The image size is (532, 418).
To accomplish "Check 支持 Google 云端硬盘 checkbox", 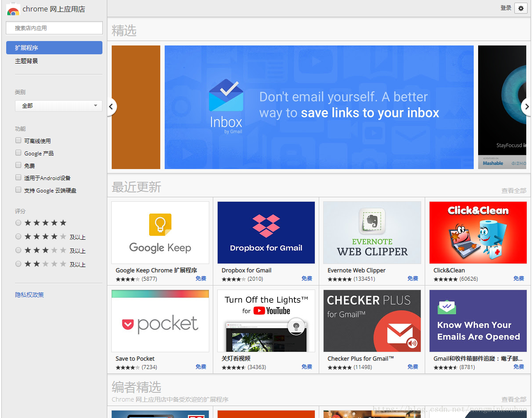I will (18, 190).
